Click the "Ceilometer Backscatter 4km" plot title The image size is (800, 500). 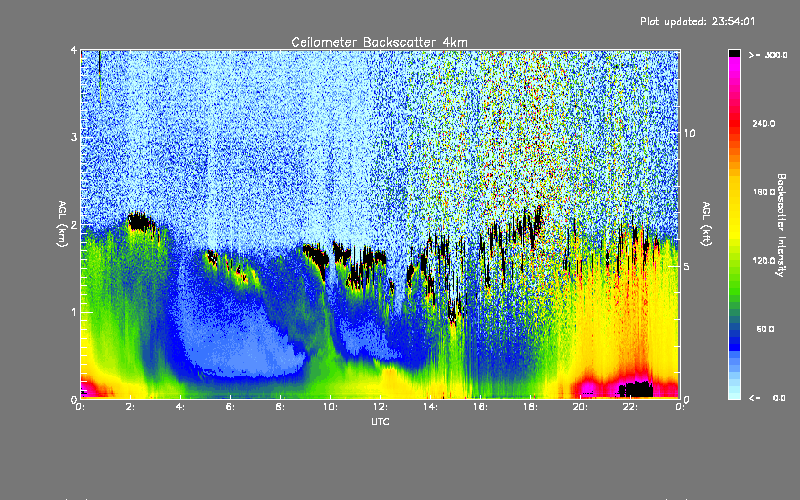pyautogui.click(x=379, y=42)
